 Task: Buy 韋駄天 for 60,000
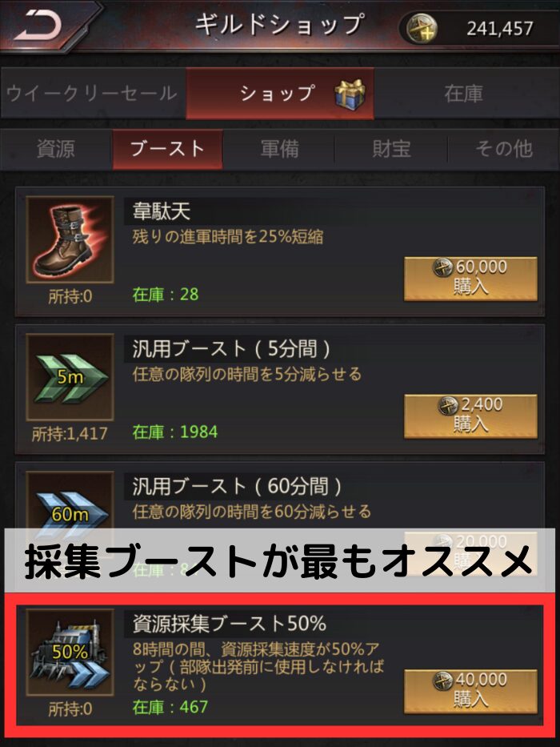pos(470,279)
